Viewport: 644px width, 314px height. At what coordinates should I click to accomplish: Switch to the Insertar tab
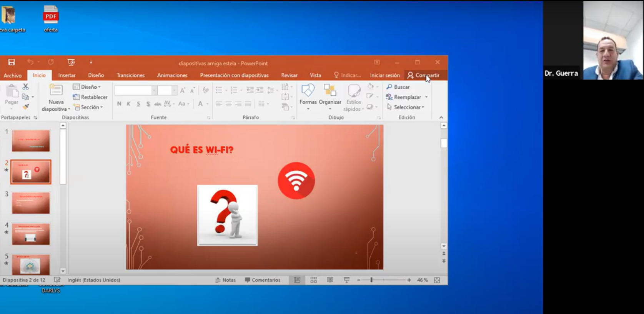tap(67, 75)
